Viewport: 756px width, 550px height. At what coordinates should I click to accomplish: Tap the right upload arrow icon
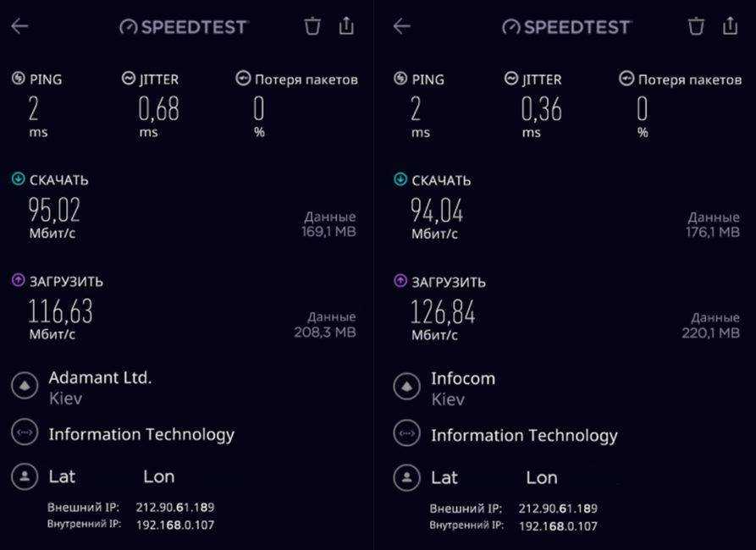click(401, 281)
